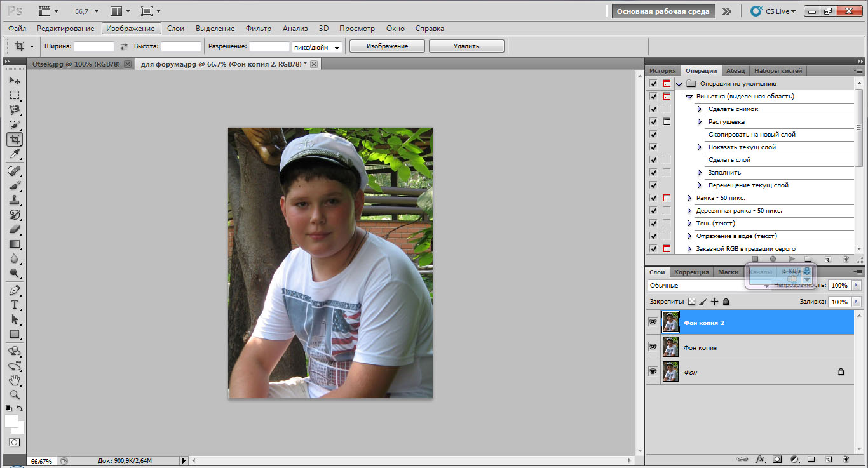Image resolution: width=868 pixels, height=468 pixels.
Task: Switch to the История tab
Action: click(x=662, y=70)
